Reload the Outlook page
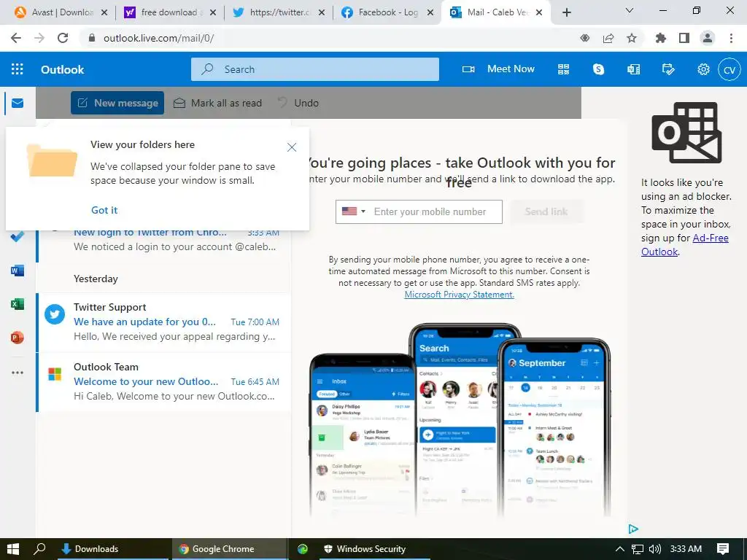747x560 pixels. [63, 38]
